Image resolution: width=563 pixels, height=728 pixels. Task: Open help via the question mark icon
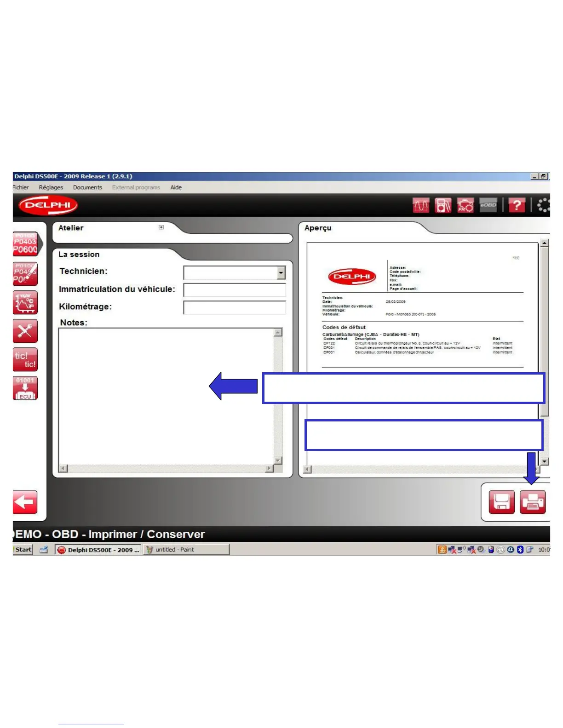[517, 205]
